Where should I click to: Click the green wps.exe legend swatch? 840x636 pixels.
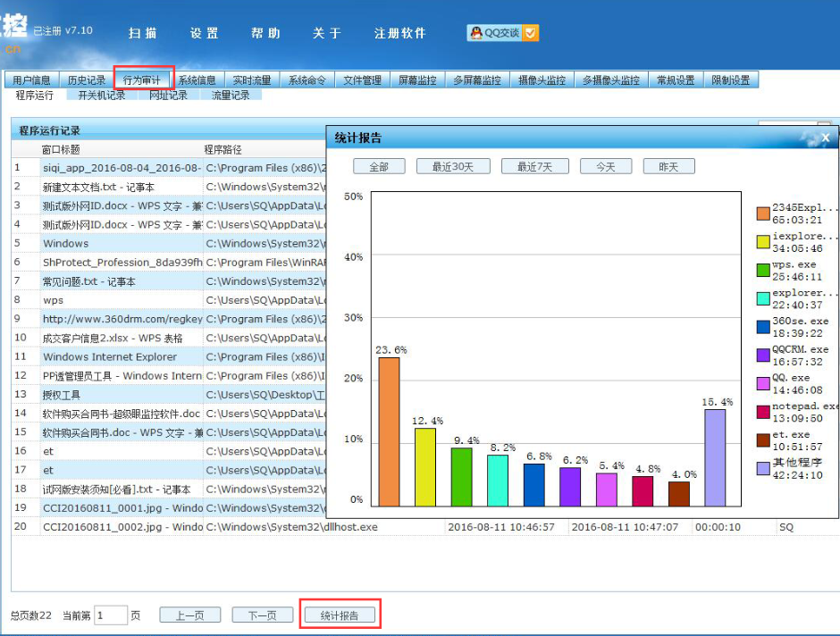(x=763, y=271)
